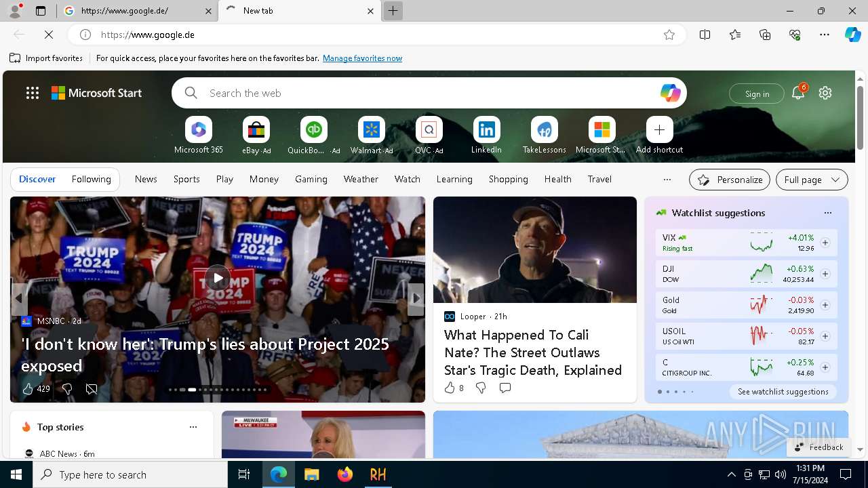Go to next carousel story arrow

(416, 299)
